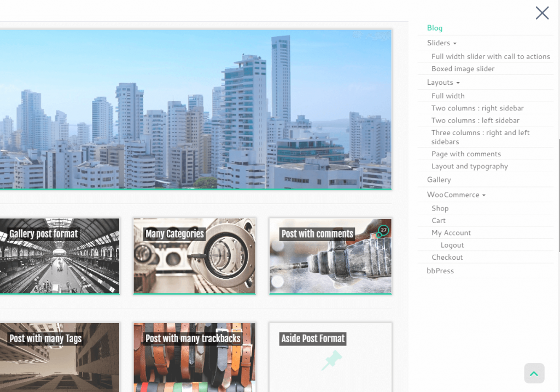The width and height of the screenshot is (560, 392).
Task: Choose Two columns : left sidebar
Action: [475, 120]
